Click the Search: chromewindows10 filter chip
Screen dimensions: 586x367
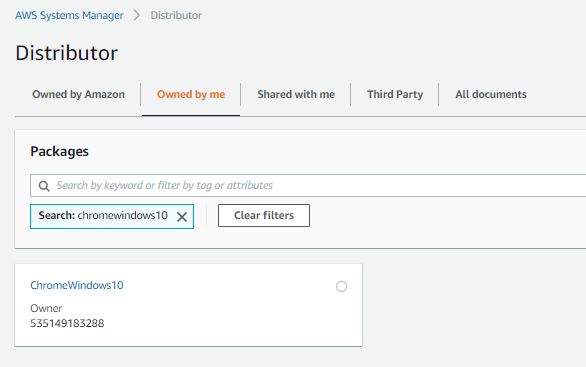click(x=112, y=216)
